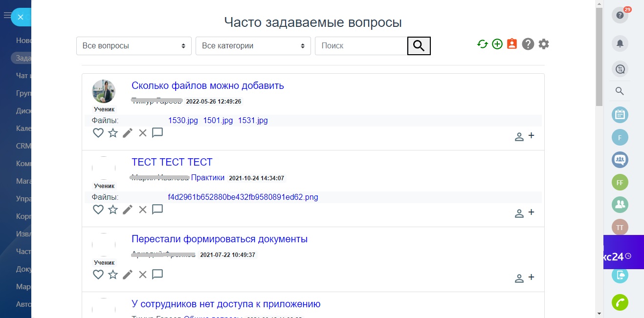Image resolution: width=644 pixels, height=318 pixels.
Task: Star the 'ТЕСТ ТЕСТ ТЕСТ' question as favorite
Action: point(113,210)
